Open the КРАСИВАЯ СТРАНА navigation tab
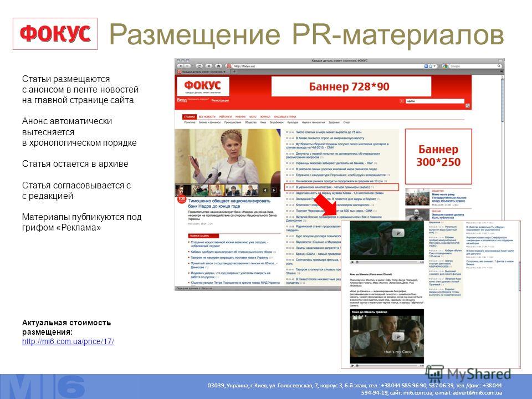 (x=285, y=117)
